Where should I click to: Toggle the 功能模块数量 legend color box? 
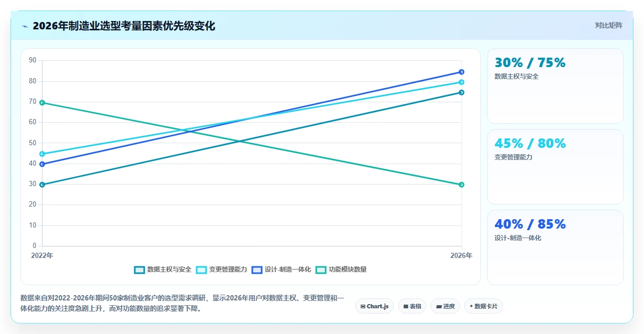(320, 270)
